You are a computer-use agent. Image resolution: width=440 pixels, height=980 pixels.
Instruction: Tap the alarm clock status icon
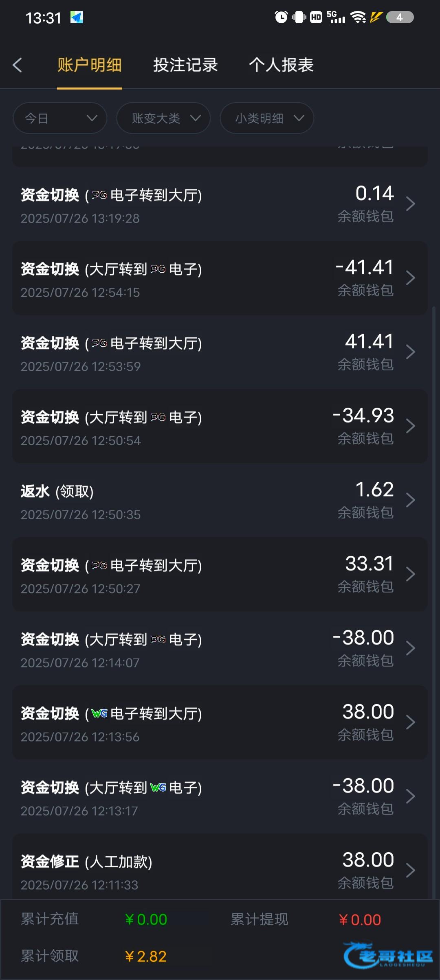tap(281, 17)
